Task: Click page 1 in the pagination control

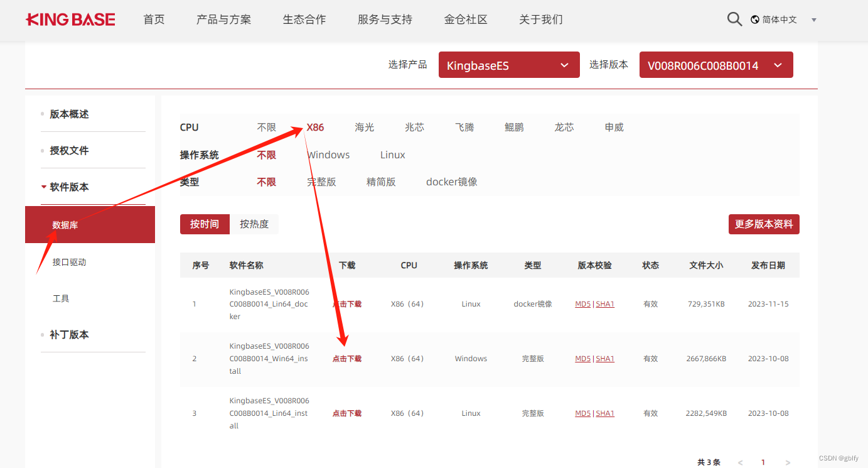Action: point(764,462)
